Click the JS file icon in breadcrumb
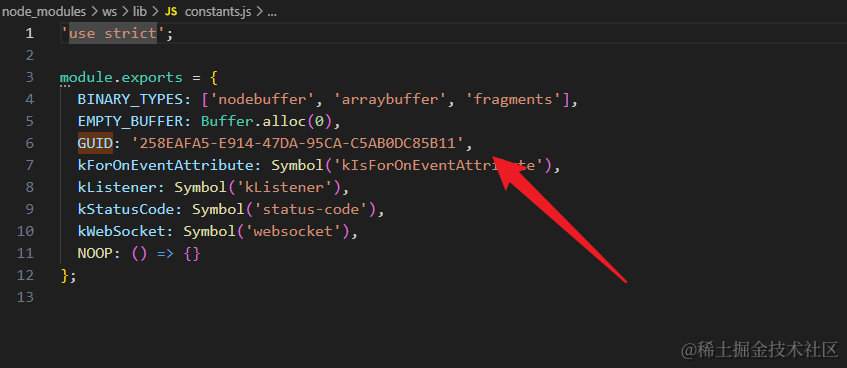 [x=171, y=12]
